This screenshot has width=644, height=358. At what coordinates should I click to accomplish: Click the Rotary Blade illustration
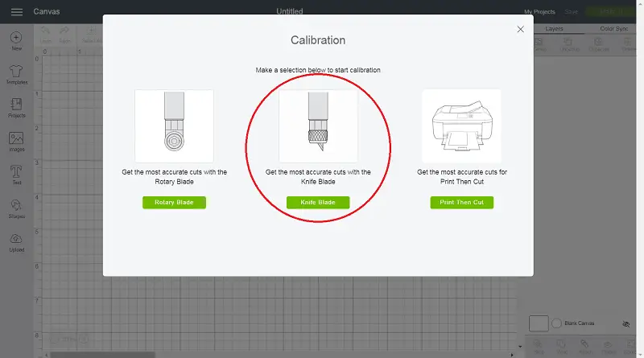click(x=174, y=126)
